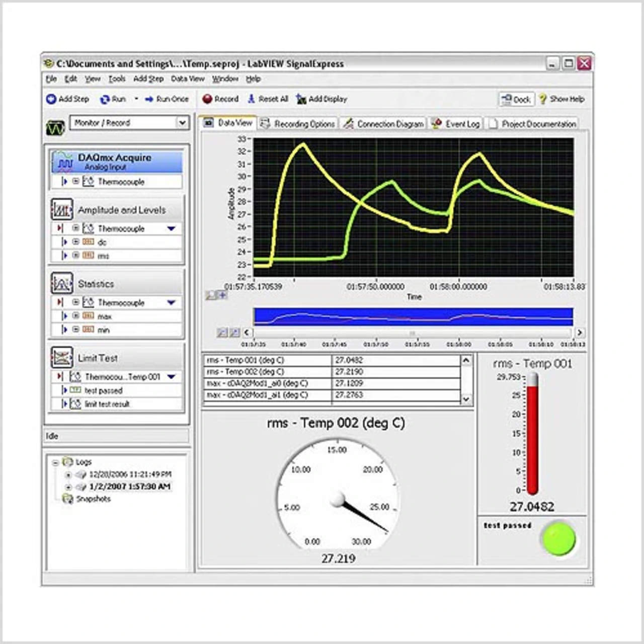Open the File menu
Screen dimensions: 644x644
pyautogui.click(x=51, y=79)
